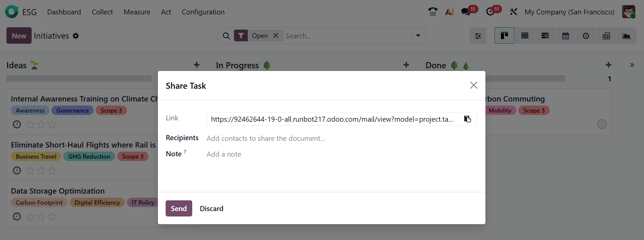Viewport: 644px width, 240px height.
Task: Open the VoIP phone icon
Action: pyautogui.click(x=433, y=12)
